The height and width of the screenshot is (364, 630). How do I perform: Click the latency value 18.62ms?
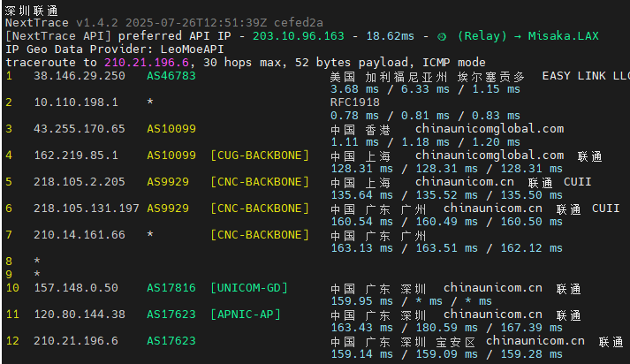tap(390, 36)
